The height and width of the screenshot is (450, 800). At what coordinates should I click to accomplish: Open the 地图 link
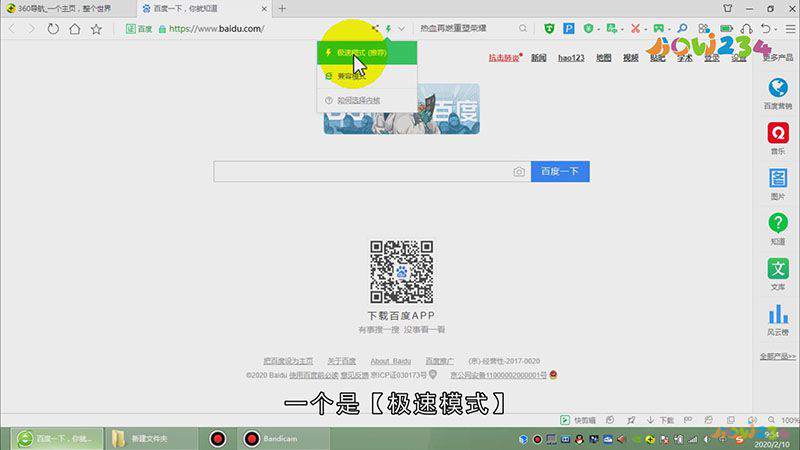coord(604,58)
